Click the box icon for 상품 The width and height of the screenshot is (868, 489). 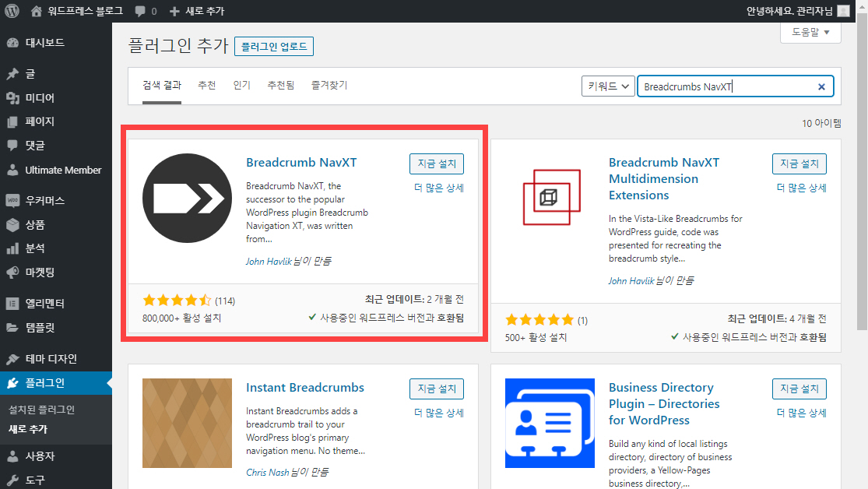(x=12, y=225)
